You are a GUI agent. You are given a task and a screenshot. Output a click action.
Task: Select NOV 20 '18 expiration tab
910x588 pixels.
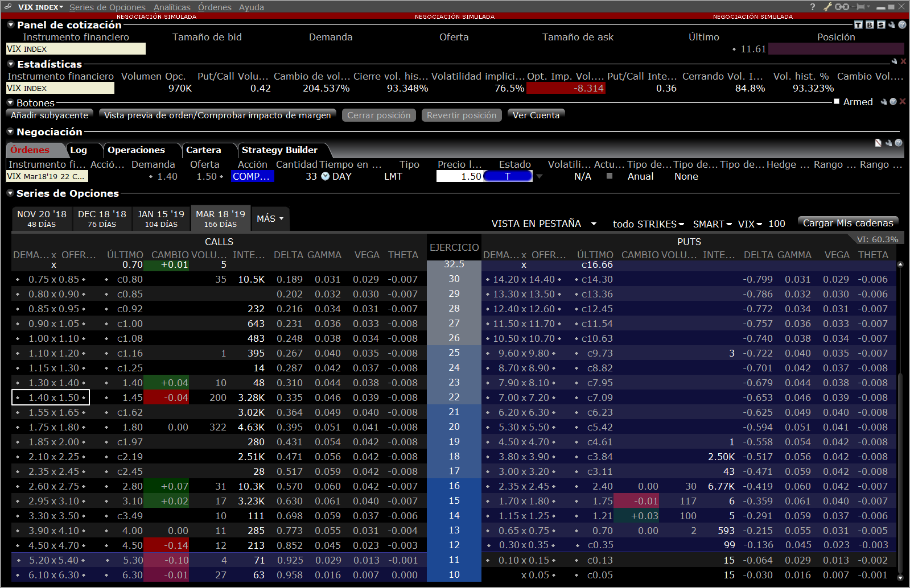[42, 218]
